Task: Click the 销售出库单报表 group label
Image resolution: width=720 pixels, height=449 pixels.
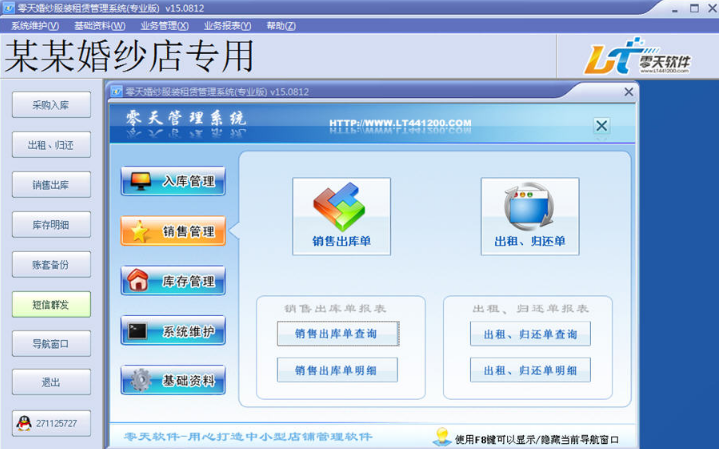Action: click(x=335, y=309)
